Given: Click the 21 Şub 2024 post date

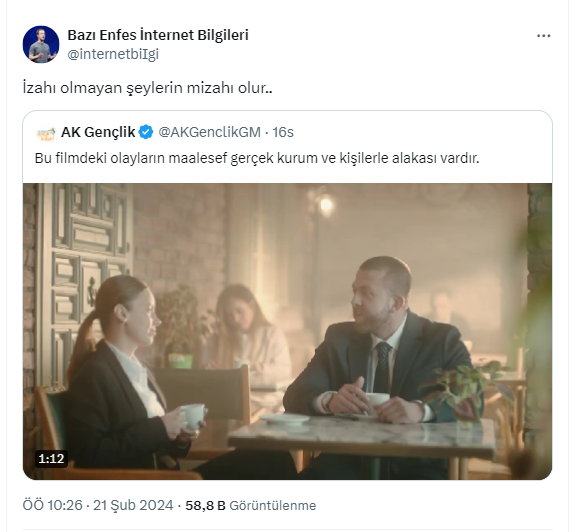Looking at the screenshot, I should (x=133, y=505).
